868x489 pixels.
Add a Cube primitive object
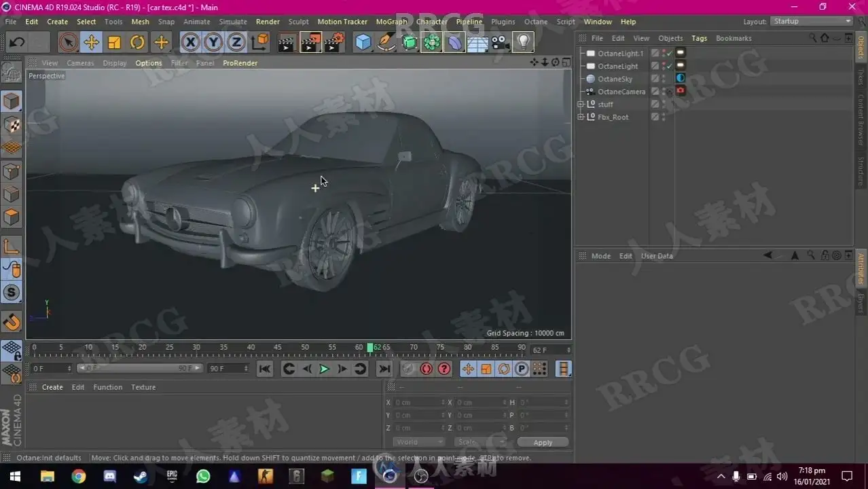(x=363, y=43)
